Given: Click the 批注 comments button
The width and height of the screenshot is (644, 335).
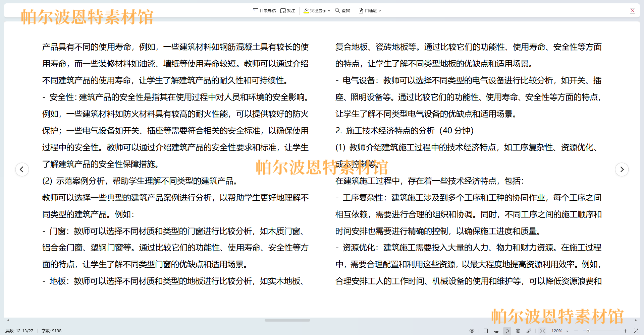Looking at the screenshot, I should point(288,11).
